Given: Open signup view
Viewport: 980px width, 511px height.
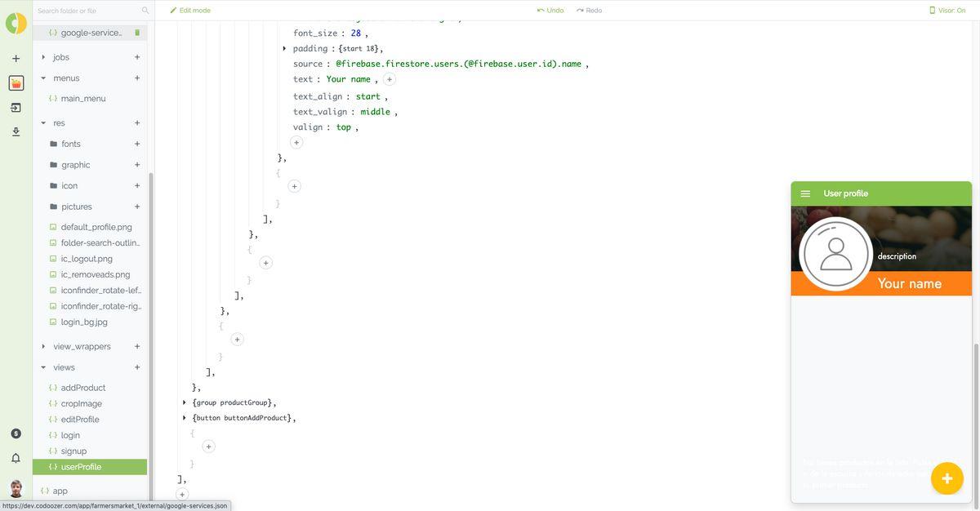Looking at the screenshot, I should (x=73, y=451).
